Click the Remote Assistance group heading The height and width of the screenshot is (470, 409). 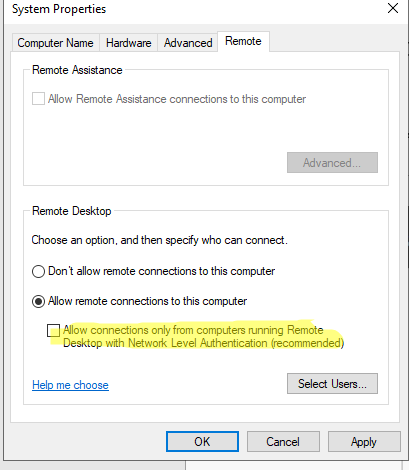pos(77,70)
